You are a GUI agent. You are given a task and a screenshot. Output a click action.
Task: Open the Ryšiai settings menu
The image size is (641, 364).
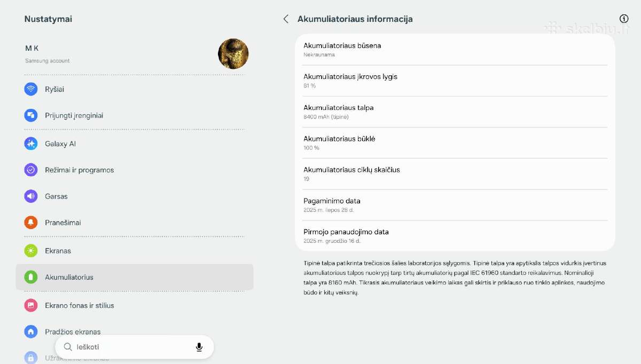coord(135,89)
